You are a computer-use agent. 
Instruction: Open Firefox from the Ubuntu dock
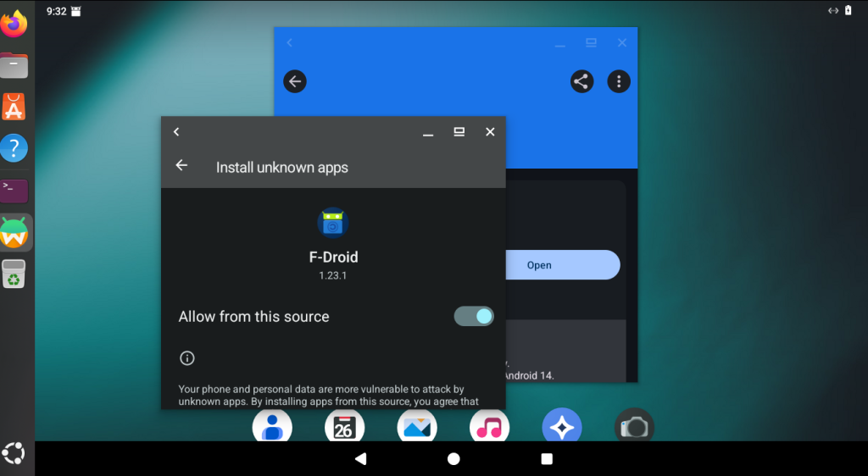tap(14, 25)
